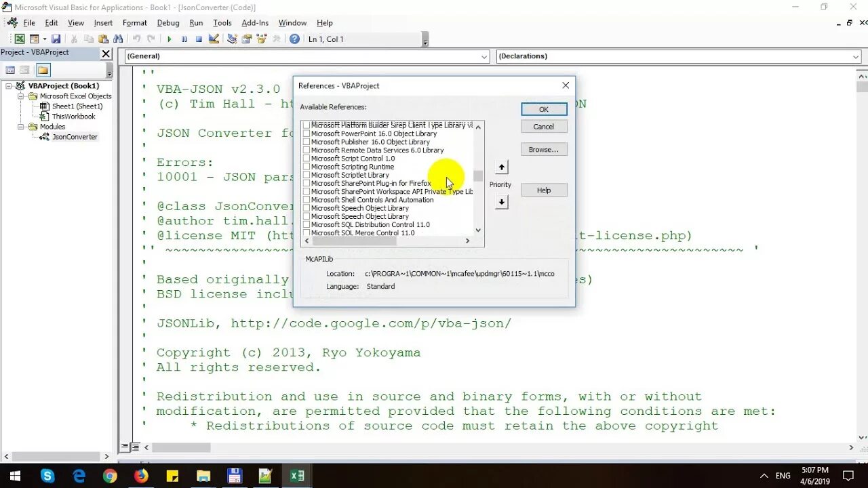Collapse the Modules folder node
Image resolution: width=868 pixels, height=488 pixels.
tap(21, 127)
